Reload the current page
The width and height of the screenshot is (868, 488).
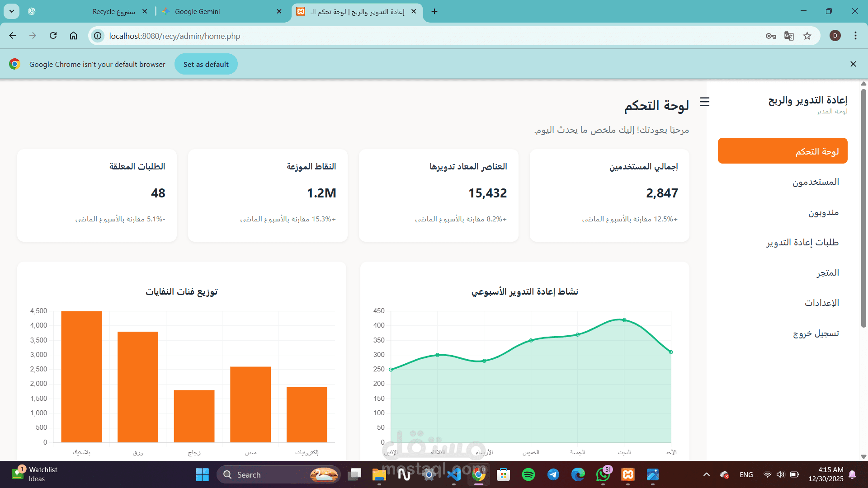pyautogui.click(x=53, y=36)
